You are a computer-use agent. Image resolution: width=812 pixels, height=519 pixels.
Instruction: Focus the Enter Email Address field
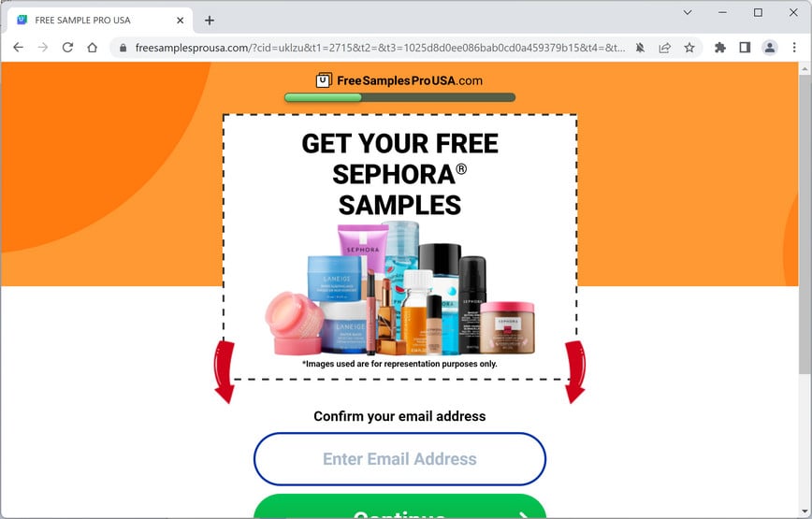[x=399, y=459]
